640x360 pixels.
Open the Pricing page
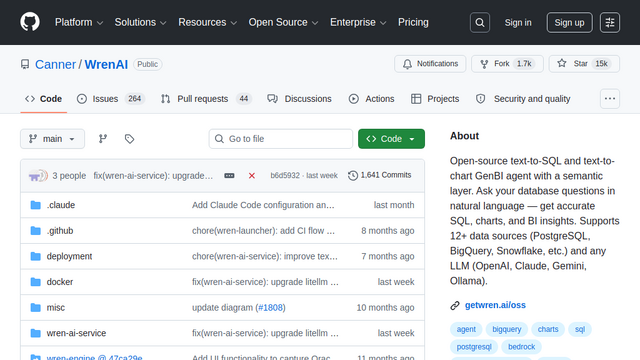click(x=413, y=22)
